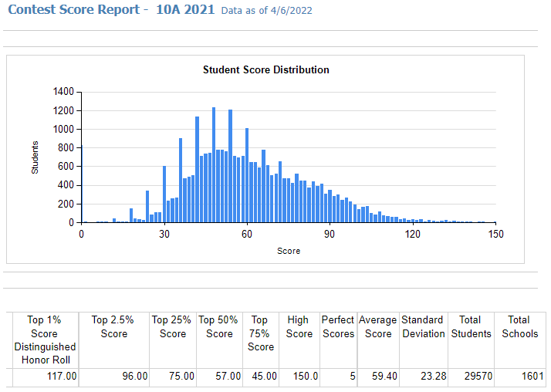551x392 pixels.
Task: Select the 1601 total schools cell
Action: 520,377
